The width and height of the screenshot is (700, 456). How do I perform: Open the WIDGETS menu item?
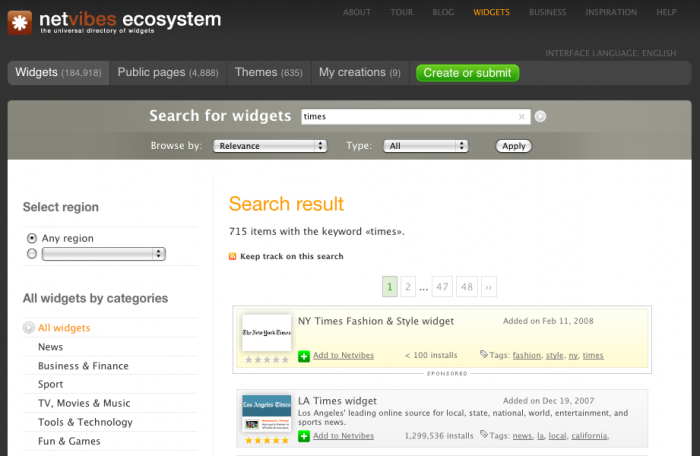pos(492,13)
